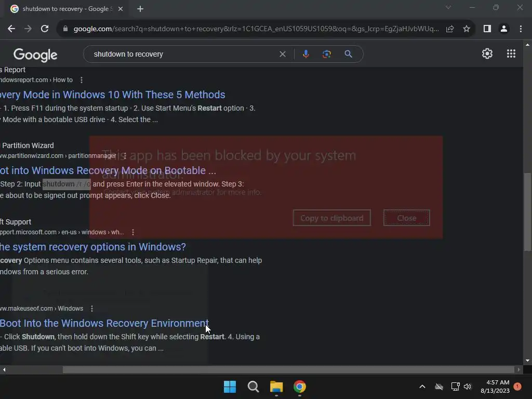The height and width of the screenshot is (399, 532).
Task: Open Boot Into Windows Recovery Environment link
Action: click(104, 323)
